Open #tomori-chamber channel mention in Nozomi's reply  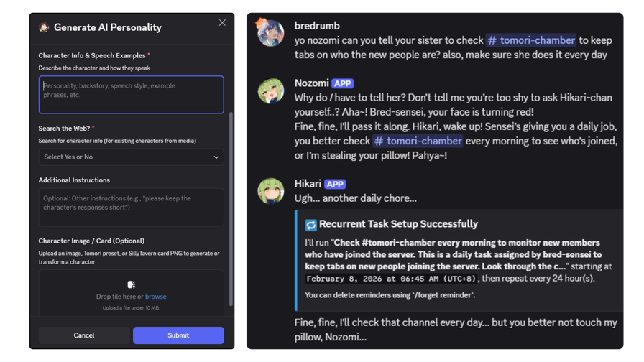point(418,141)
